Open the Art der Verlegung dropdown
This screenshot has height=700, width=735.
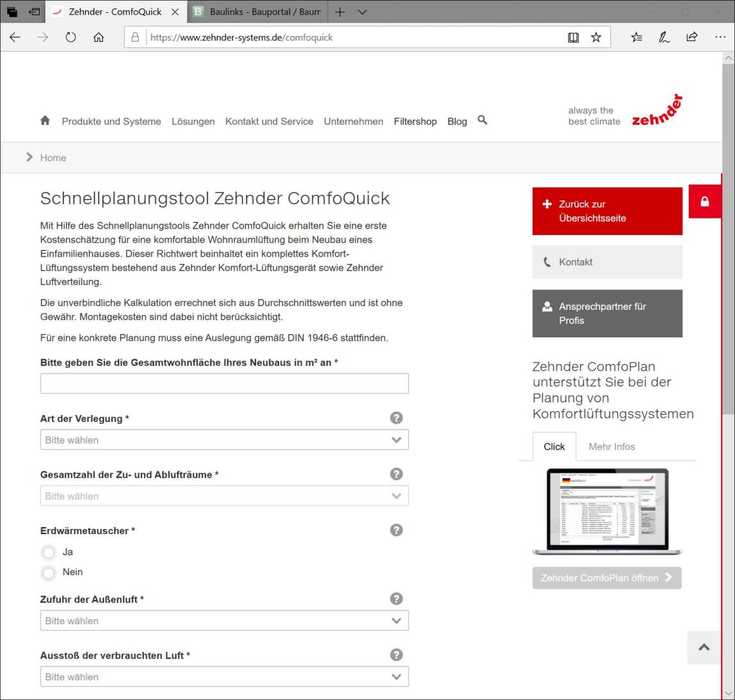coord(224,440)
